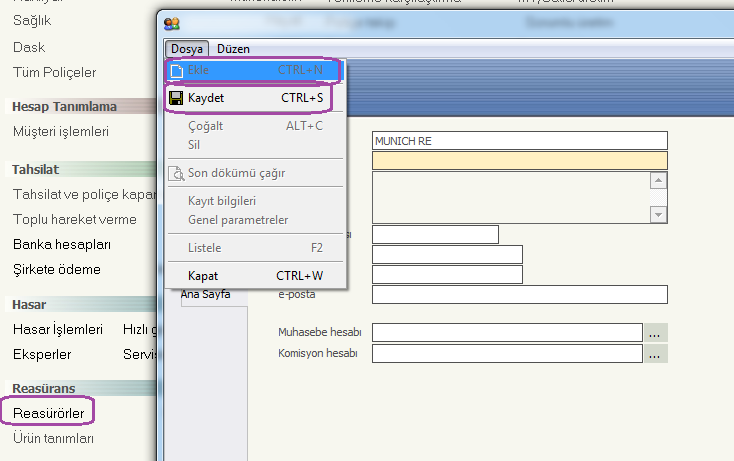Open Banka hesapları in the sidebar
Screen dimensions: 734x461
tap(61, 244)
